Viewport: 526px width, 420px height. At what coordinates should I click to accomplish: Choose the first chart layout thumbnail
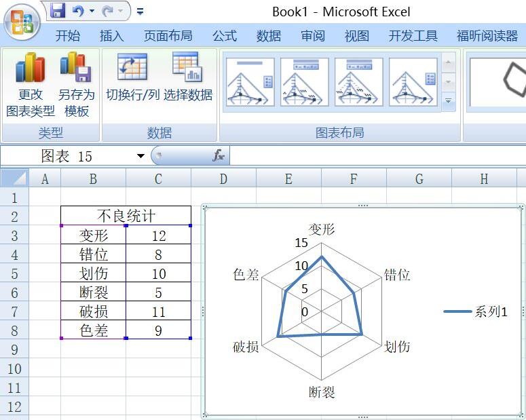tap(250, 82)
